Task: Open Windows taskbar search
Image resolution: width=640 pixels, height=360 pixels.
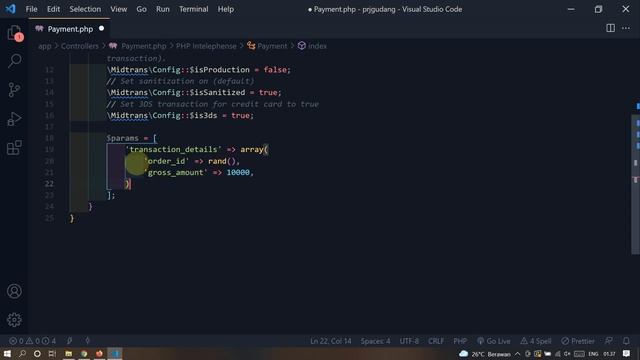Action: pos(22,353)
